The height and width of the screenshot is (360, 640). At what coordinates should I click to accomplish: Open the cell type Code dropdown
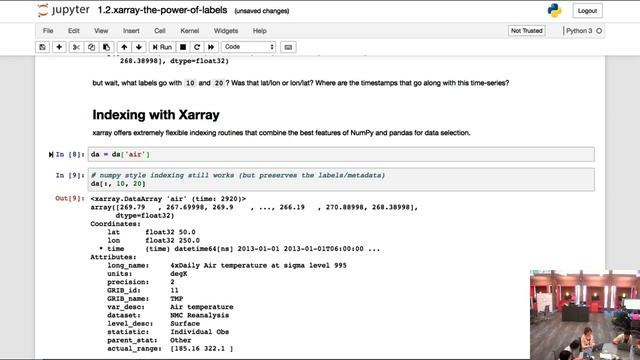click(x=249, y=47)
